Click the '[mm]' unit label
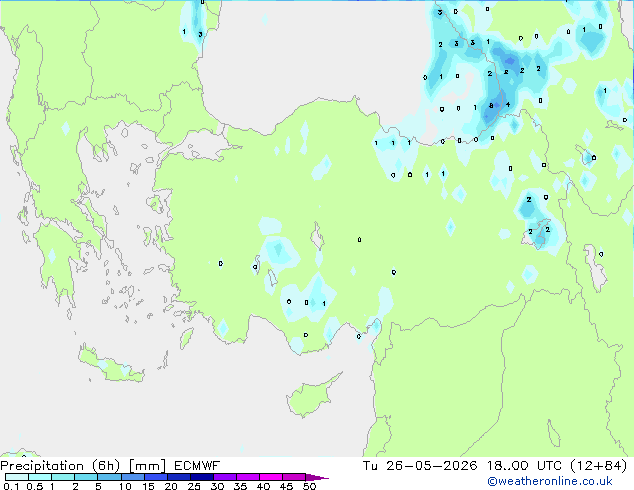Viewport: 634px width, 490px height. [x=147, y=466]
